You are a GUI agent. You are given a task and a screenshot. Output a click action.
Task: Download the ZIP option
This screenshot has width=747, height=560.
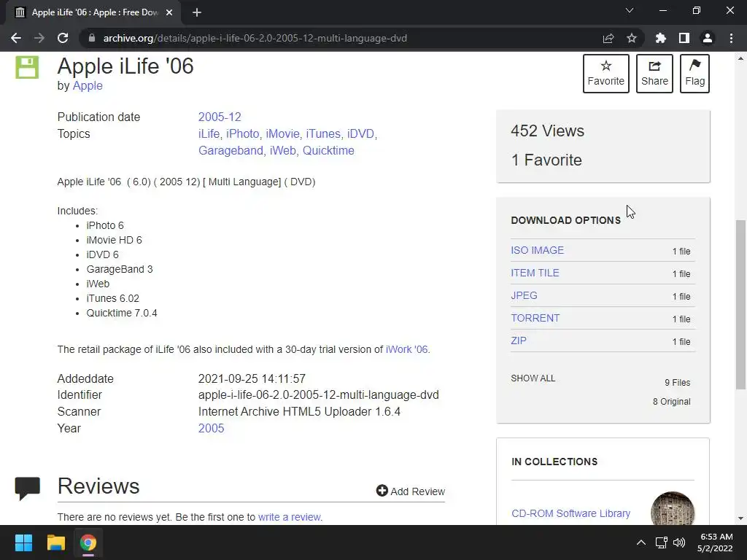coord(519,341)
